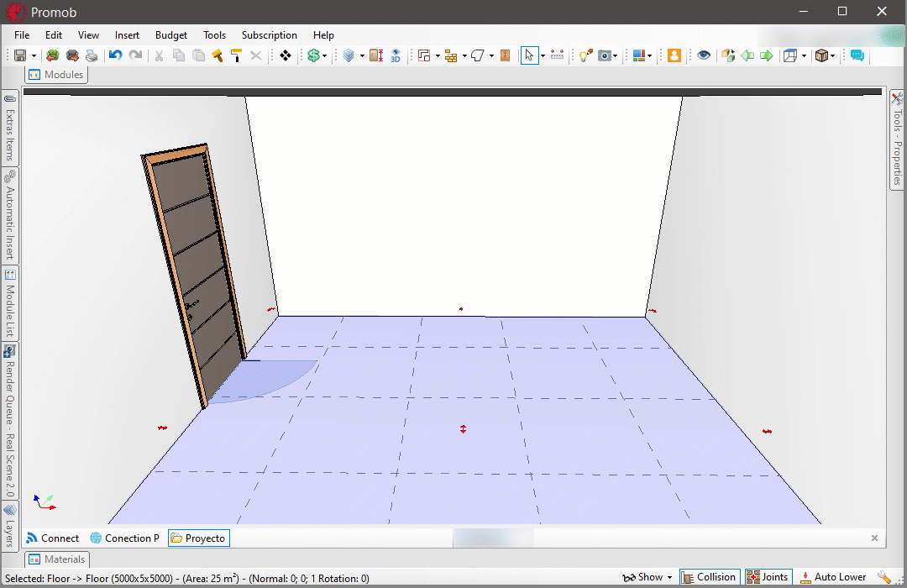Insert a door with the orange door icon
The height and width of the screenshot is (588, 907).
point(505,55)
